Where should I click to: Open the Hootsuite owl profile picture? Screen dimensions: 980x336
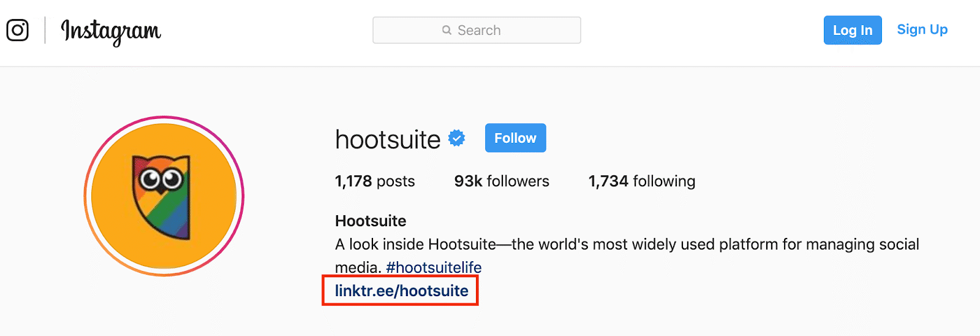164,196
